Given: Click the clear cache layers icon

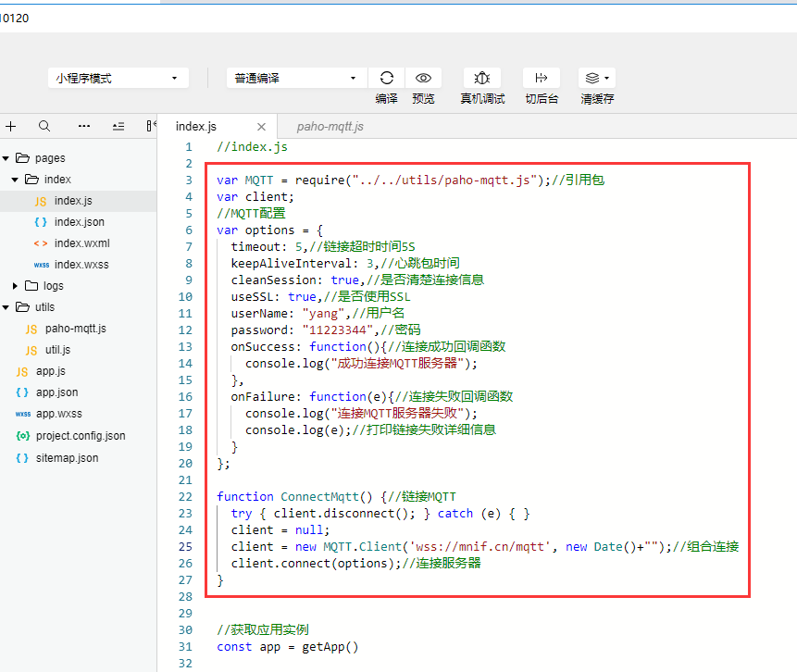Looking at the screenshot, I should tap(592, 78).
